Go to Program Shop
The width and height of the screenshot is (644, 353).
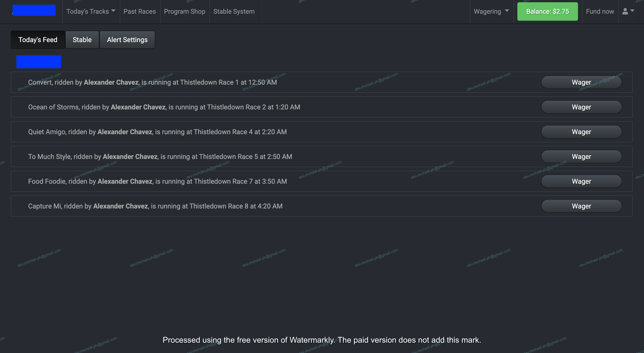[x=185, y=11]
